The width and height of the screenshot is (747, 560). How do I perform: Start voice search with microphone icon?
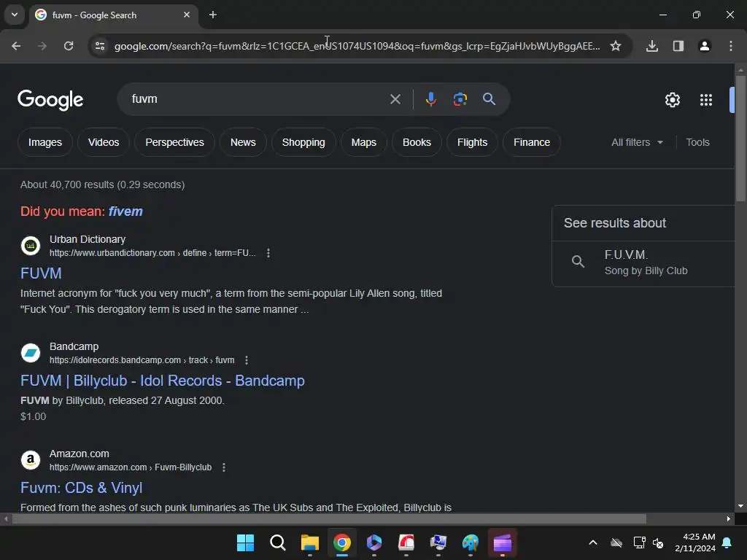[x=430, y=99]
